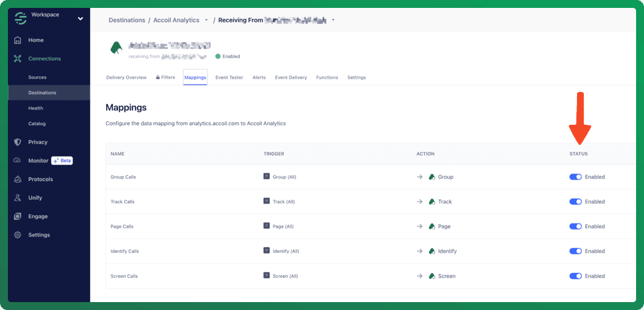Turn off the Screen Calls mapping toggle
644x310 pixels.
pos(575,276)
